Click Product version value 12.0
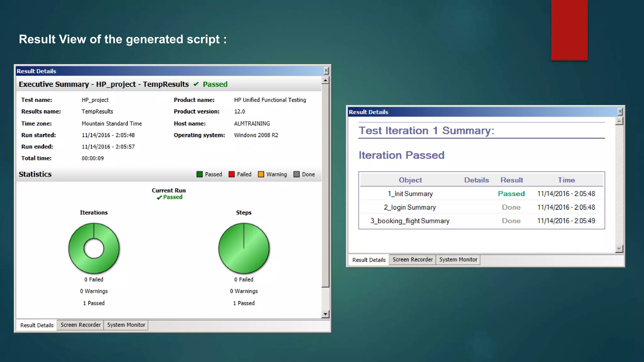Screen dimensions: 644x362 coord(240,112)
